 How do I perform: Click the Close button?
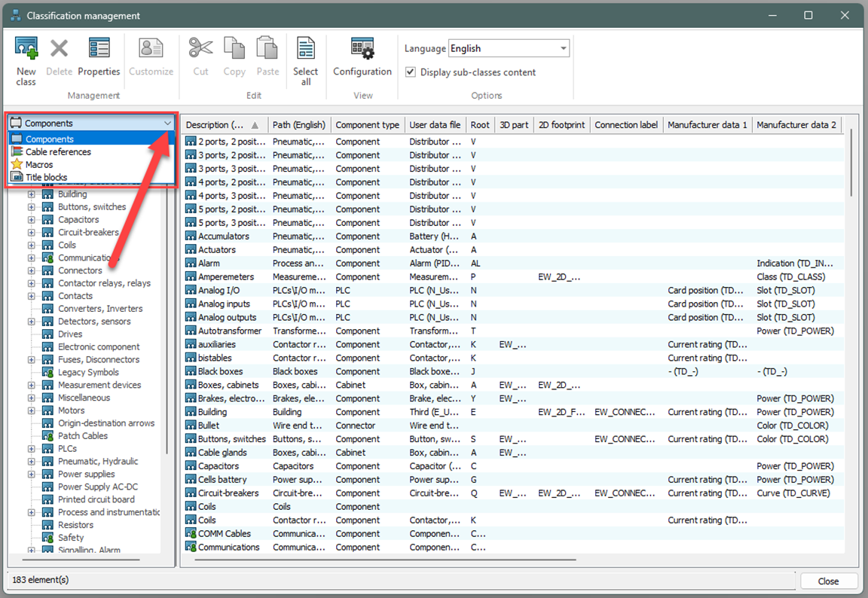tap(829, 581)
